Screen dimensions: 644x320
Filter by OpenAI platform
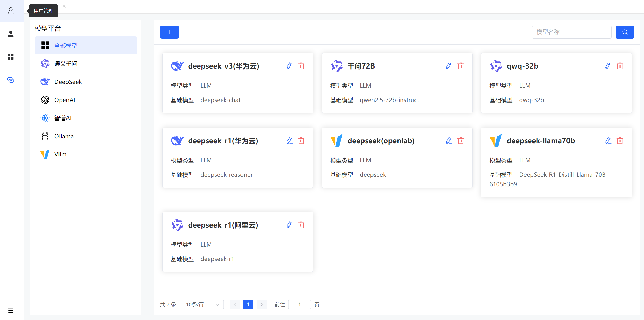[x=86, y=100]
